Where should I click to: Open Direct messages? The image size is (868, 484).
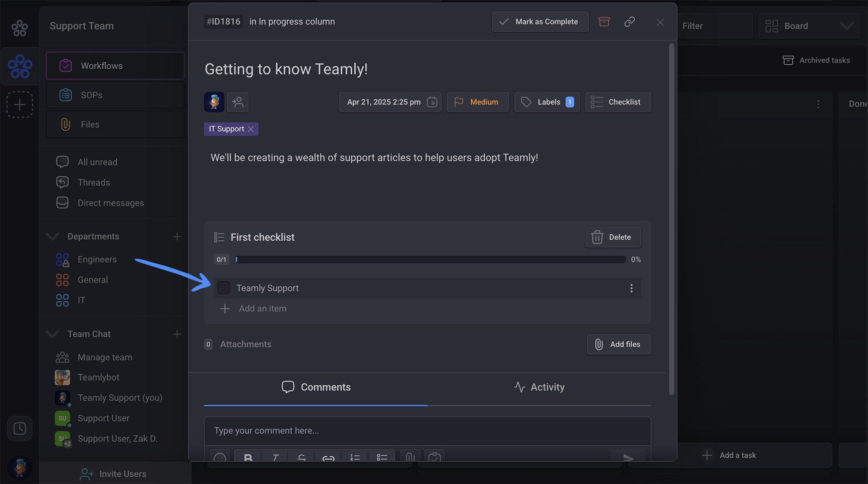pyautogui.click(x=100, y=203)
